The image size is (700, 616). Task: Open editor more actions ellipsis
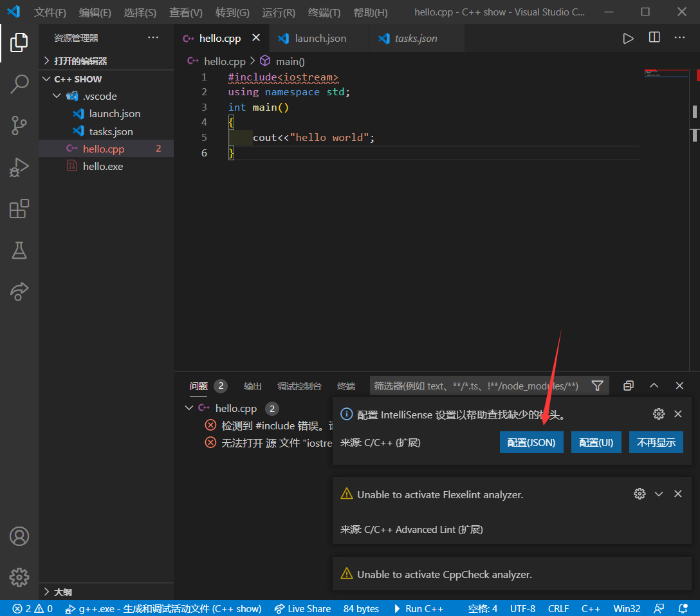[679, 37]
